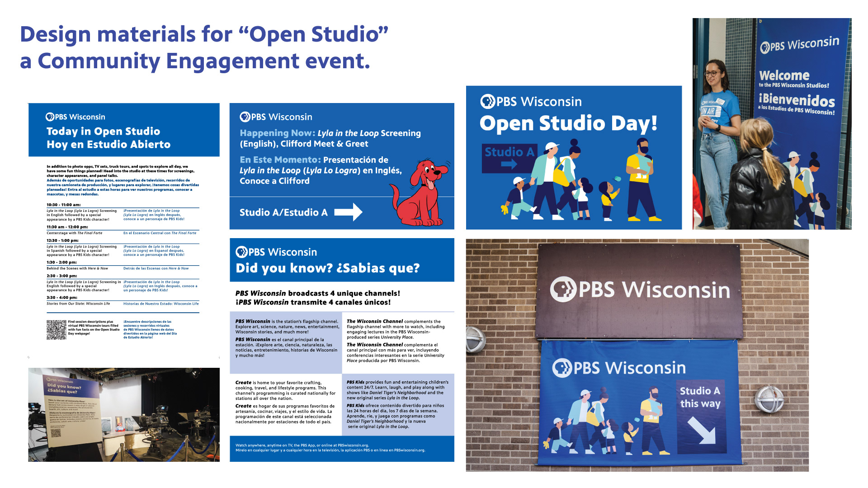Click the 'En Este Momento:' label
868x488 pixels.
click(x=280, y=160)
